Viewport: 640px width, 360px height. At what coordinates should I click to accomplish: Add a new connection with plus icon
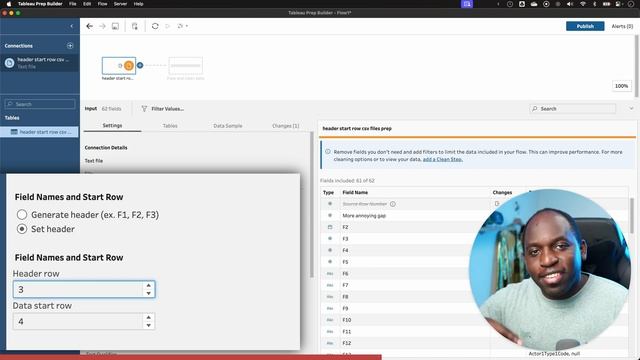70,46
